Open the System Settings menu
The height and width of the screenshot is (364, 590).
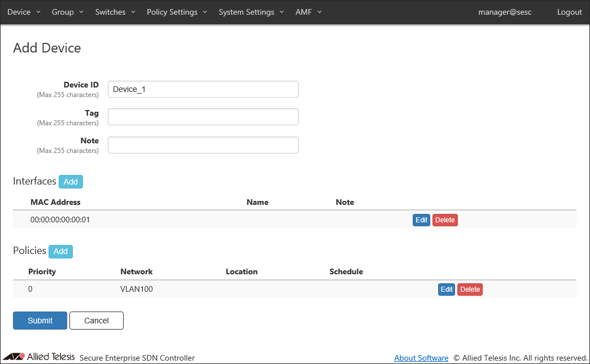point(251,12)
